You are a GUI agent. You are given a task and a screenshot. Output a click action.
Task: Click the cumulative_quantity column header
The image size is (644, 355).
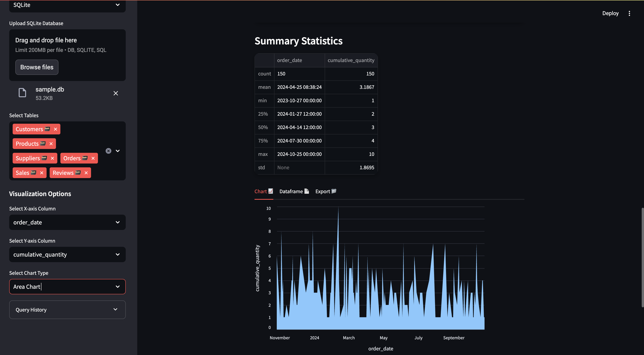[351, 60]
